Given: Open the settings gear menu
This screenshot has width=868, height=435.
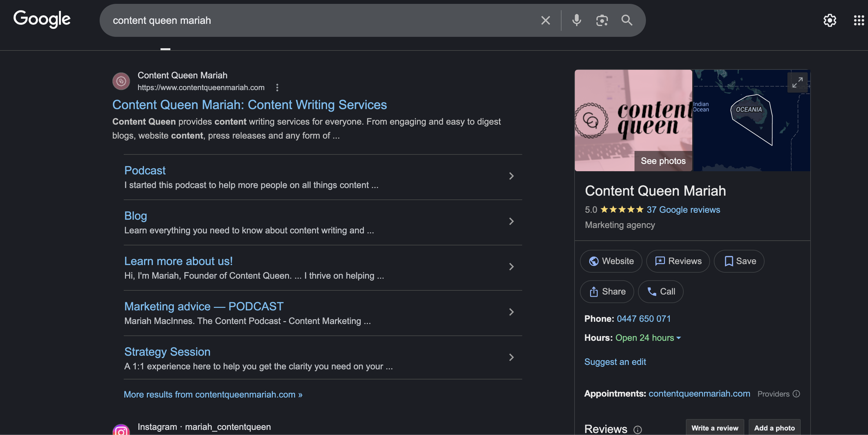Looking at the screenshot, I should click(829, 20).
